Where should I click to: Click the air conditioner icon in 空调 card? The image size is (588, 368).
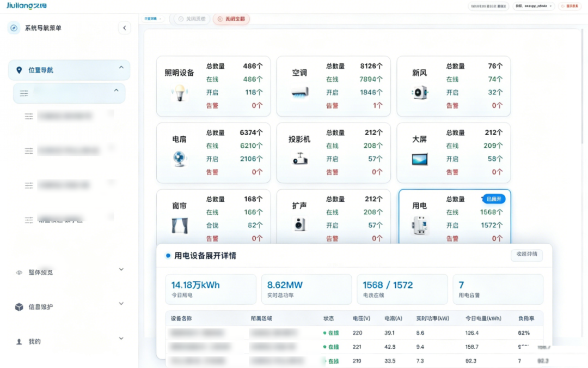click(x=300, y=92)
